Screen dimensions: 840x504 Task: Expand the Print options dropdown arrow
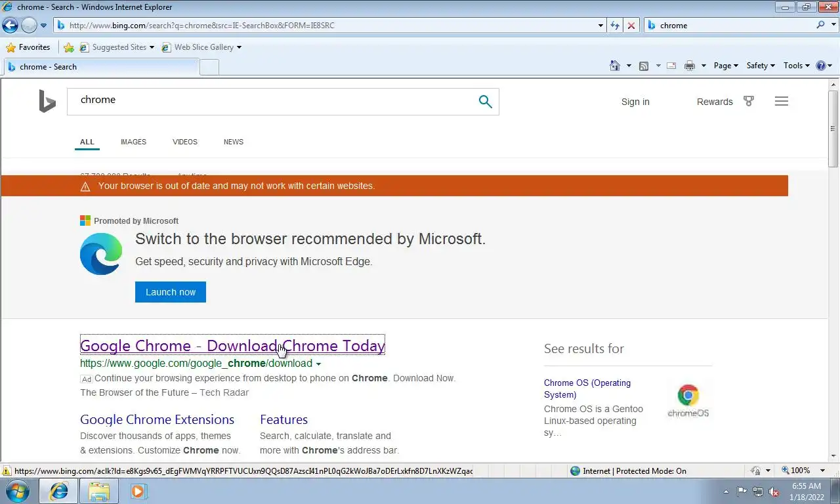[703, 66]
